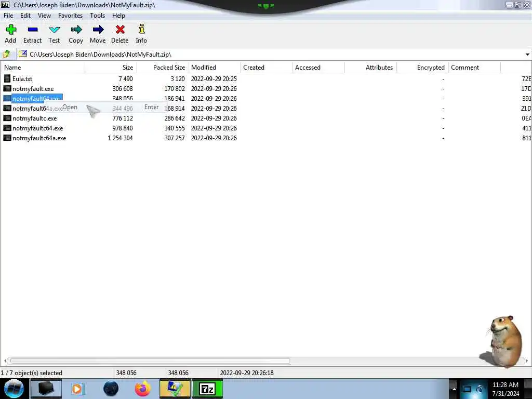Sort by the Packed Size column header
This screenshot has height=399, width=532.
(x=163, y=68)
